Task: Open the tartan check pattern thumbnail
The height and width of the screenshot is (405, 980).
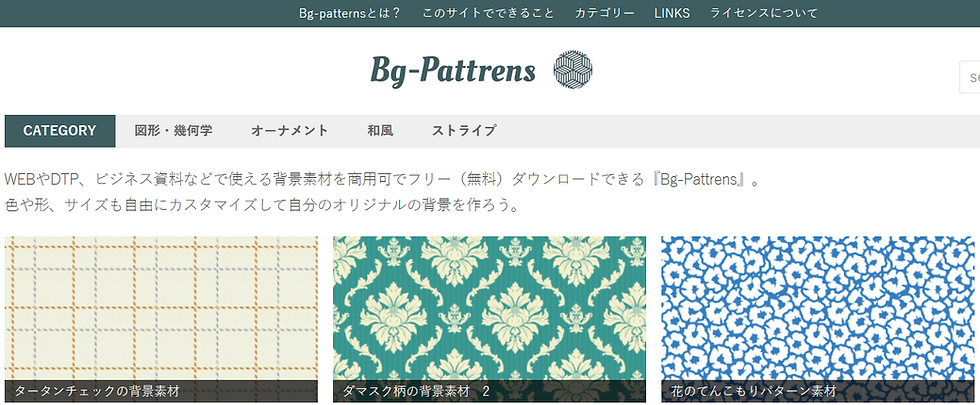Action: [161, 308]
